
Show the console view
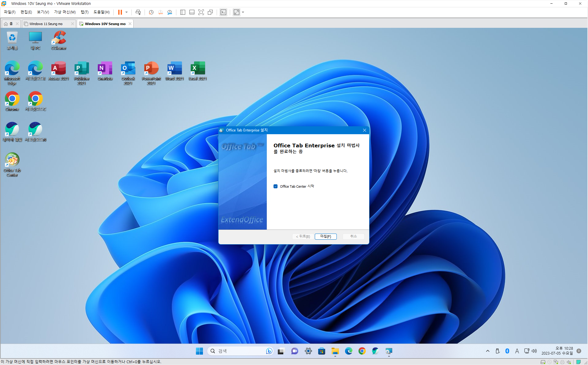pos(223,12)
